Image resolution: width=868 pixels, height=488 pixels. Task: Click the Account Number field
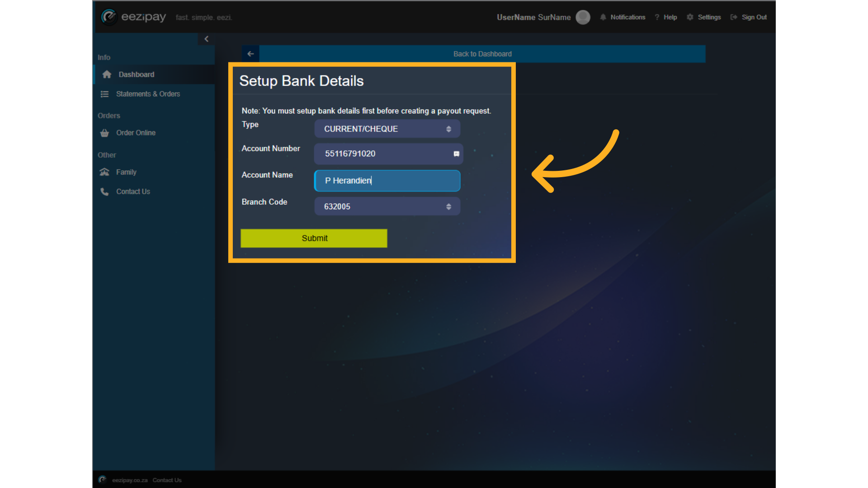pyautogui.click(x=388, y=154)
